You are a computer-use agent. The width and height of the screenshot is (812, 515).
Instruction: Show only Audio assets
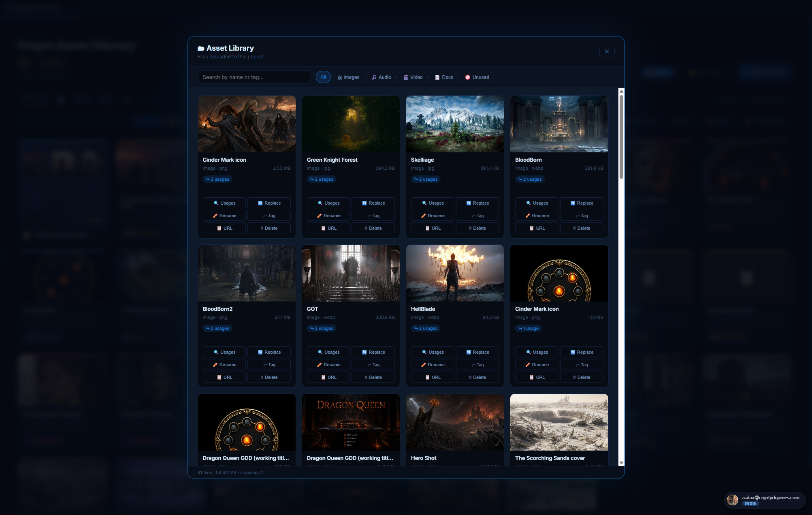381,77
